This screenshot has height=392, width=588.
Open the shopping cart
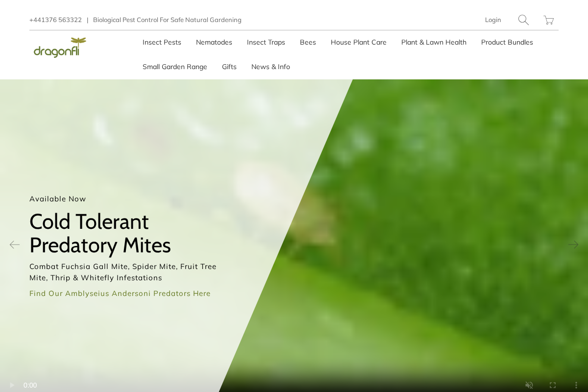[x=548, y=20]
